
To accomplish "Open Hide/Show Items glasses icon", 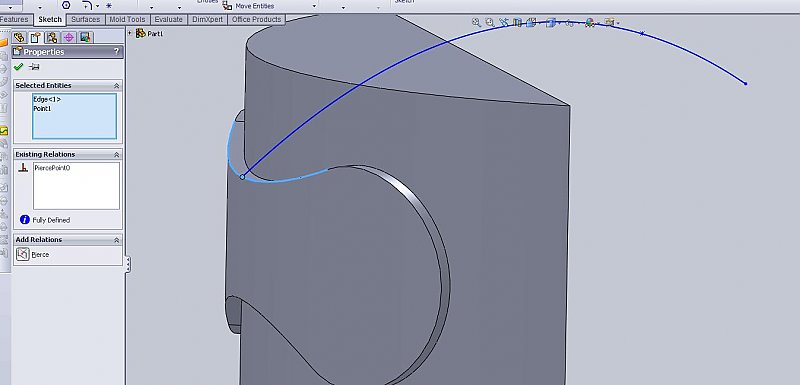I will click(569, 23).
